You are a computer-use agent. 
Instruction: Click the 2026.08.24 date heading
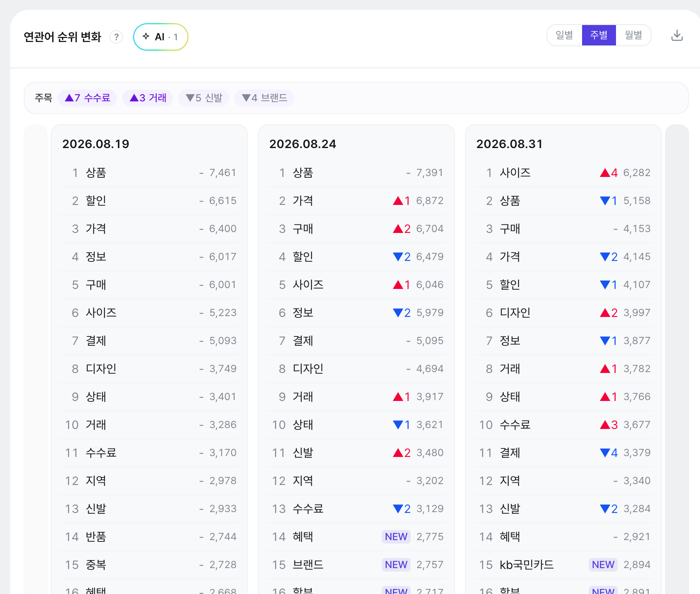303,144
